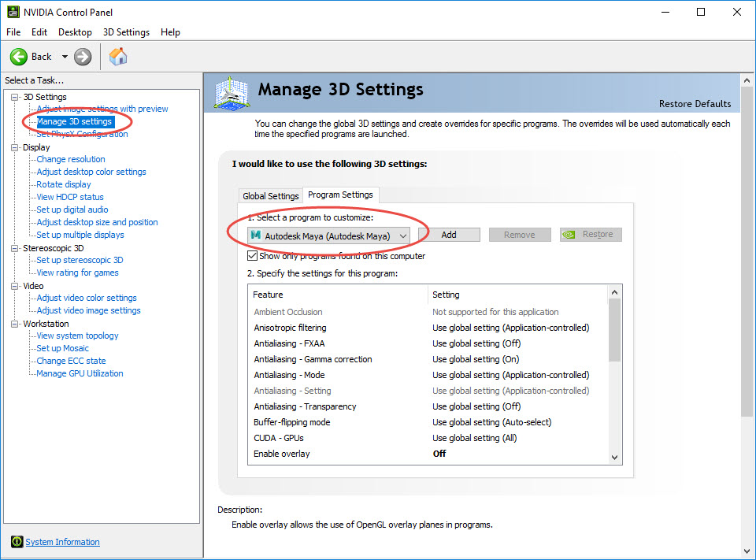Screen dimensions: 756x560
Task: Click the settings list vertical scrollbar
Action: (615, 331)
